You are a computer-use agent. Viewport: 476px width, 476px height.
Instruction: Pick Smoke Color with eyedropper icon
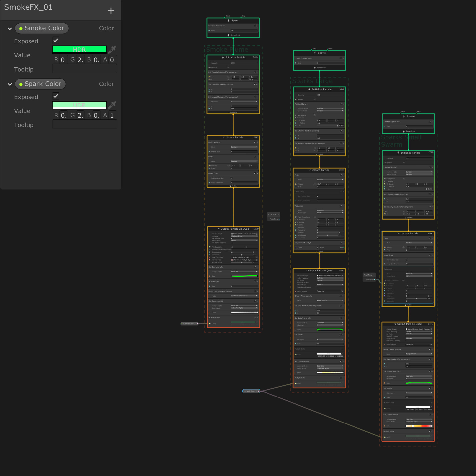(112, 49)
